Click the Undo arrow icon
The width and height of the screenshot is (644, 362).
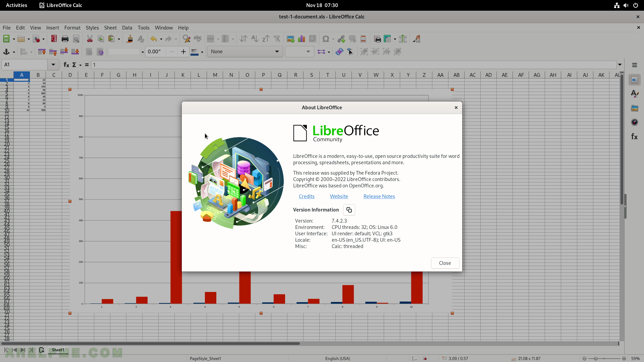pyautogui.click(x=154, y=39)
